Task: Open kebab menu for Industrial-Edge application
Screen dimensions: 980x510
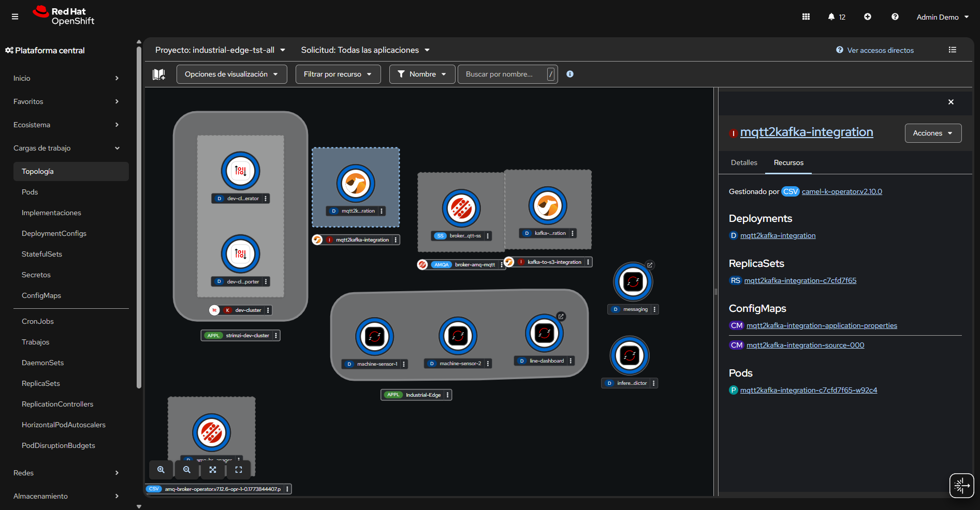Action: pyautogui.click(x=448, y=395)
